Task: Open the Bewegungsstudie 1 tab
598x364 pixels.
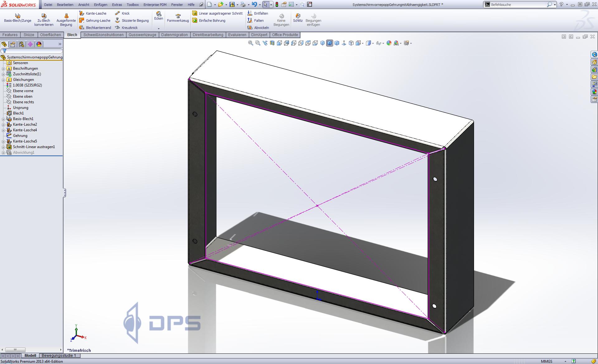Action: coord(59,356)
